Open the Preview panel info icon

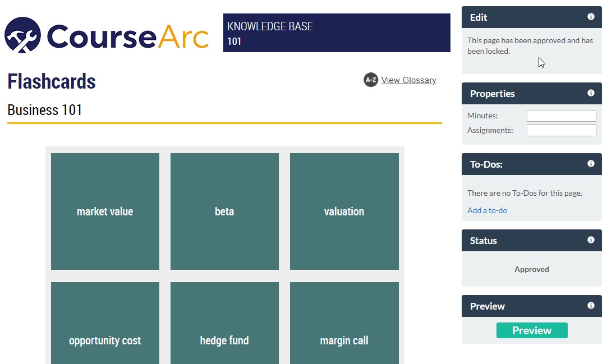(x=591, y=306)
